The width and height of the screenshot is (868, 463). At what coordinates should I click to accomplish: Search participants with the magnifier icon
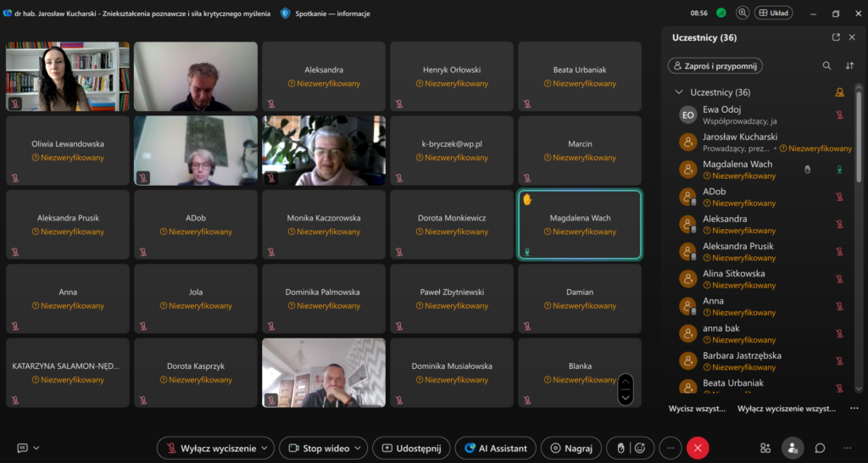point(826,65)
